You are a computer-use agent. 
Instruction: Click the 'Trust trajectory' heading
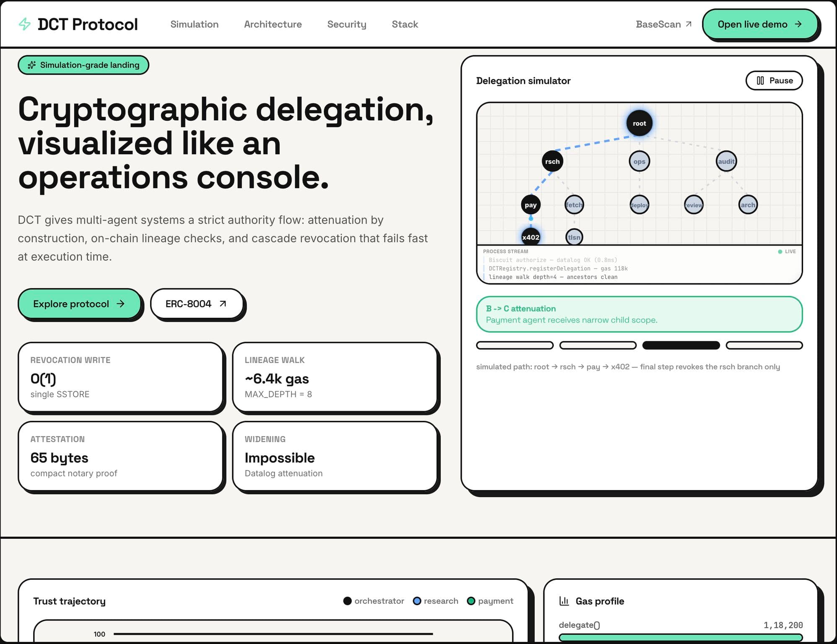[x=69, y=601]
